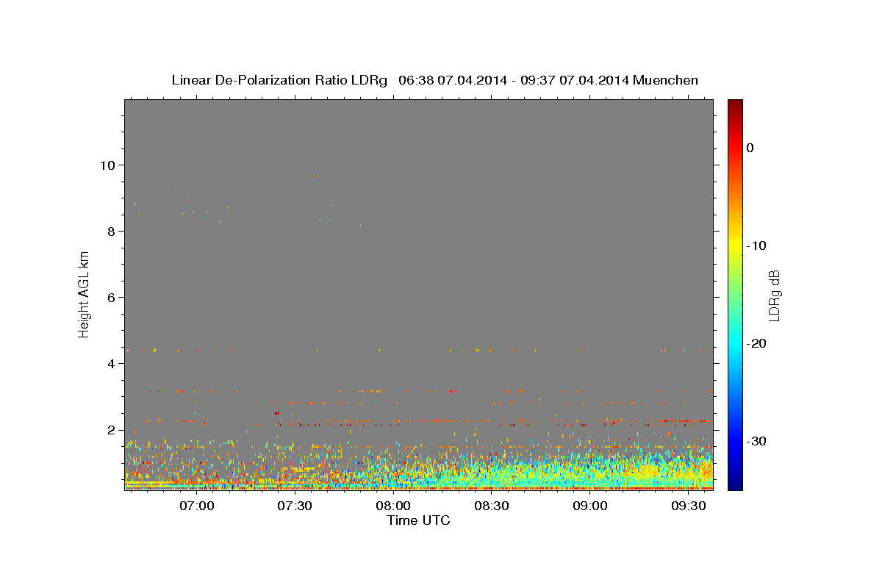The height and width of the screenshot is (588, 882).
Task: Click the height tick label 10
Action: (107, 165)
